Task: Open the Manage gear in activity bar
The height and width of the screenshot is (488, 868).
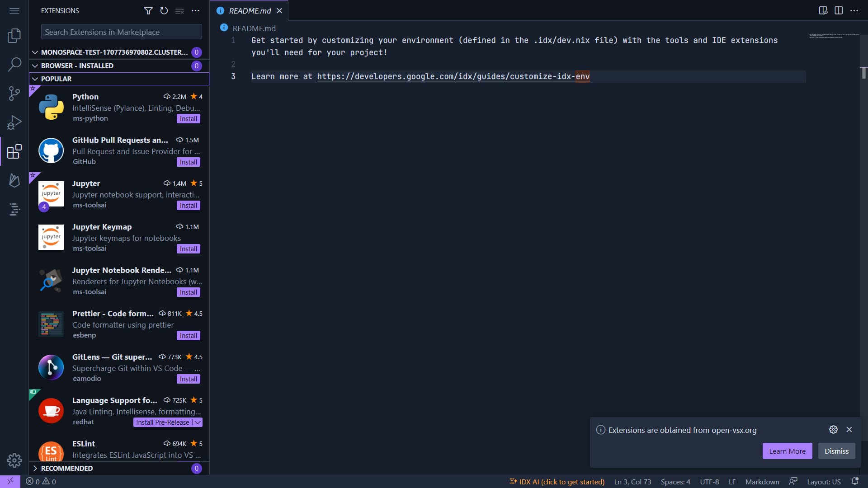Action: pyautogui.click(x=14, y=460)
